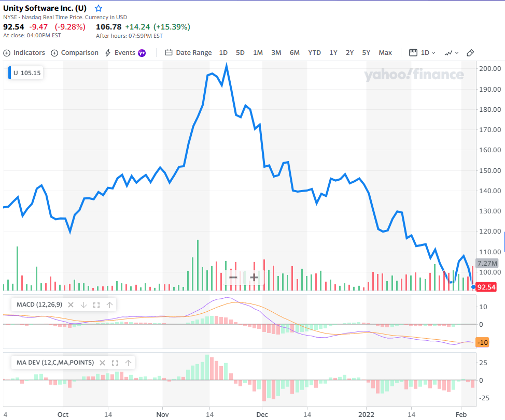Screen dimensions: 505x420
Task: Open chart type line dropdown
Action: pyautogui.click(x=452, y=53)
